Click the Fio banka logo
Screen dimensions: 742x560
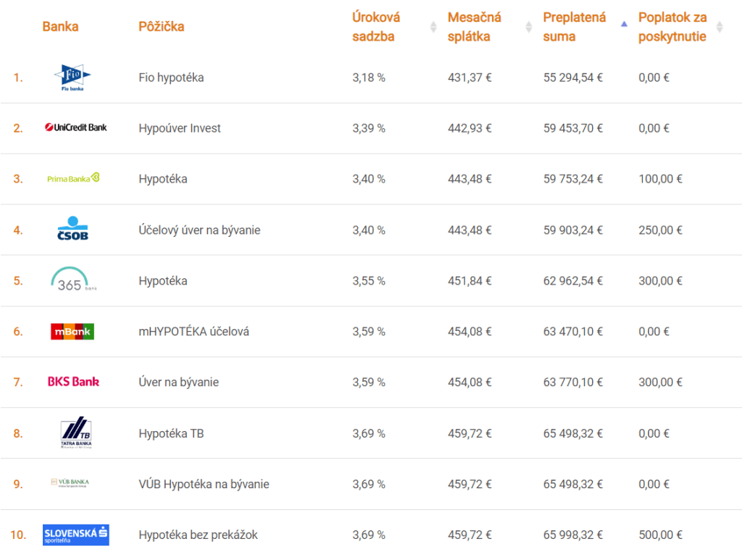coord(72,78)
